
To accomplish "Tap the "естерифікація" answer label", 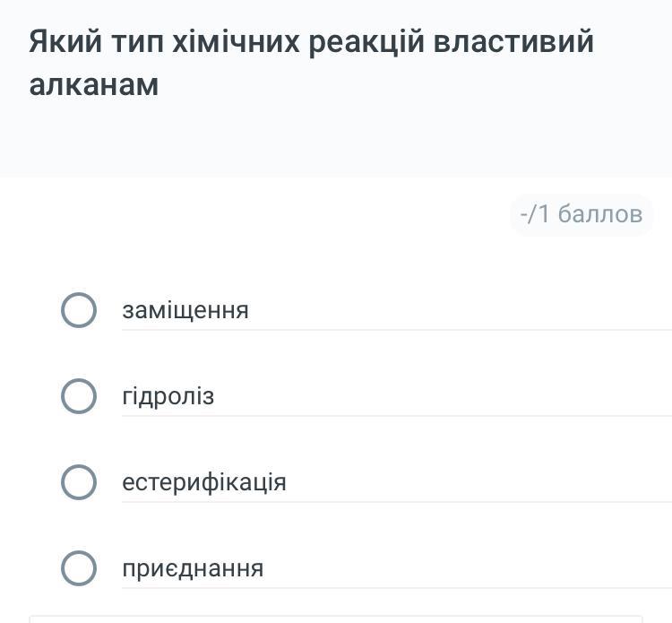I will 204,482.
